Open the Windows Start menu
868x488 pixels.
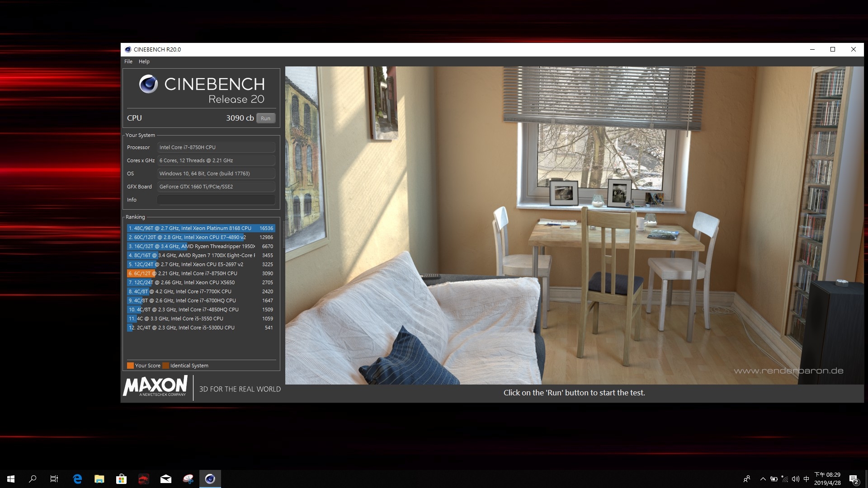[x=11, y=479]
